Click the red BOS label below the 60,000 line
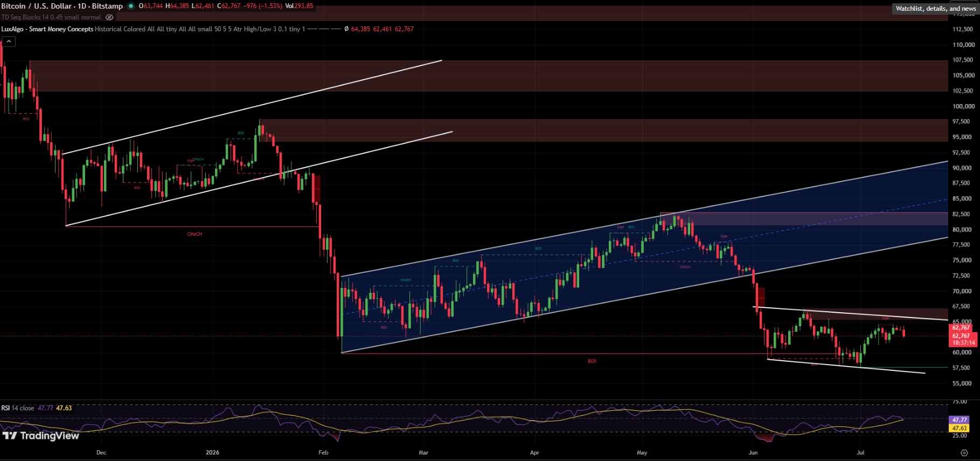Screen dimensions: 980x461 592,361
